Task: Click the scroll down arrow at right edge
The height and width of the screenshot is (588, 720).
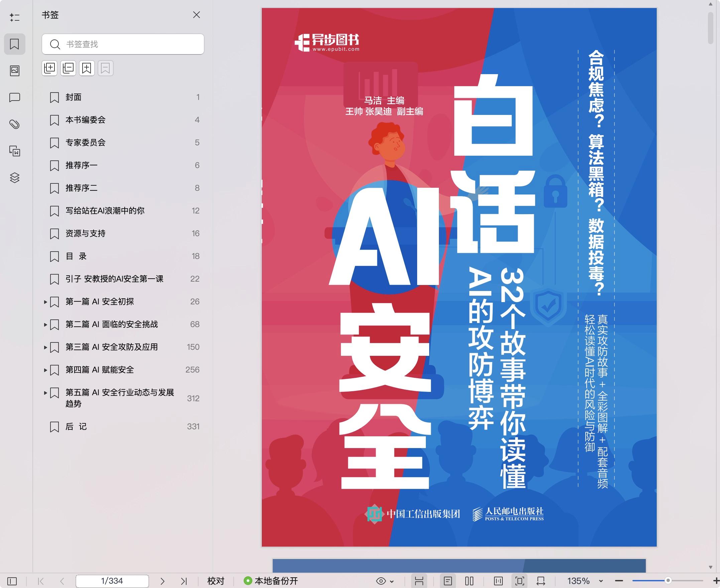Action: click(711, 567)
